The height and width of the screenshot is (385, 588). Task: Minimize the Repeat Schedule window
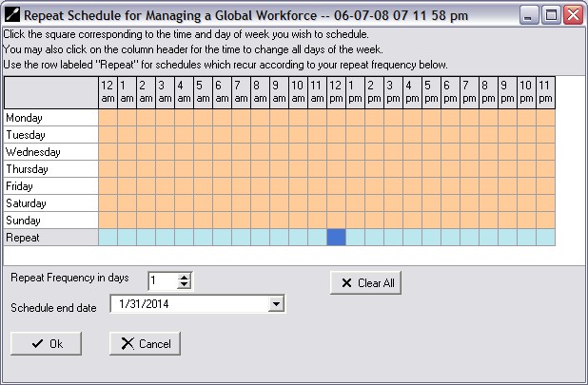coord(529,15)
